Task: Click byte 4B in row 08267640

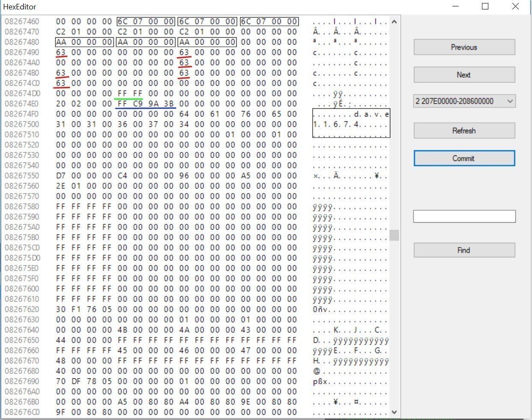Action: 122,330
